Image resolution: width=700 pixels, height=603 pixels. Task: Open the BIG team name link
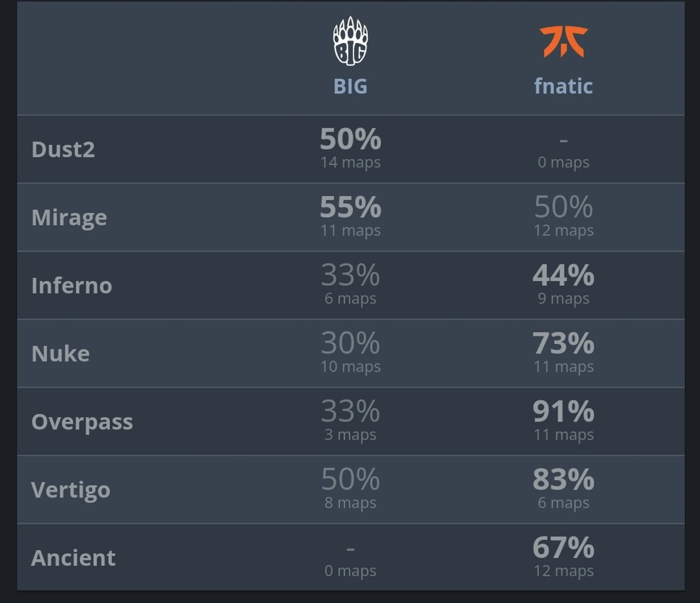click(350, 86)
